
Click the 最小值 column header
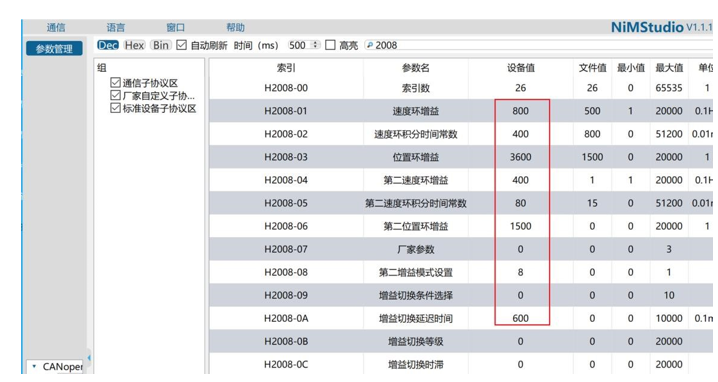pos(631,68)
